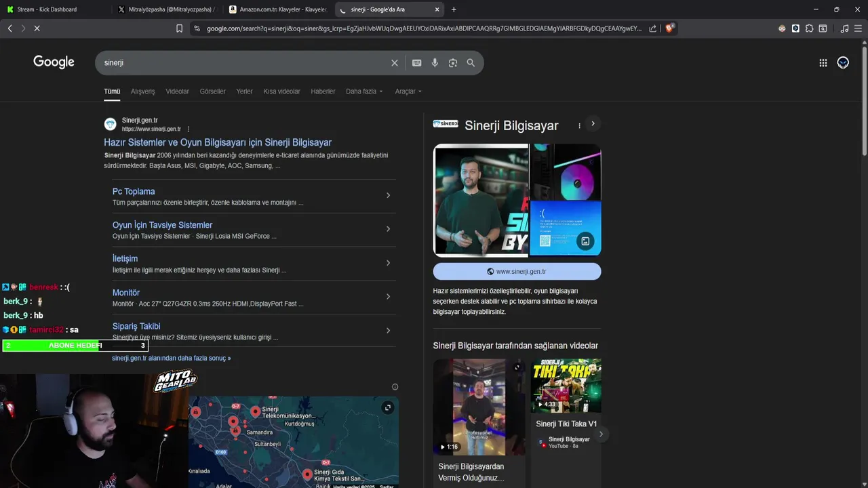This screenshot has width=868, height=488.
Task: Open the Sinerji Bilgisayar panel three-dot menu
Action: coord(579,125)
